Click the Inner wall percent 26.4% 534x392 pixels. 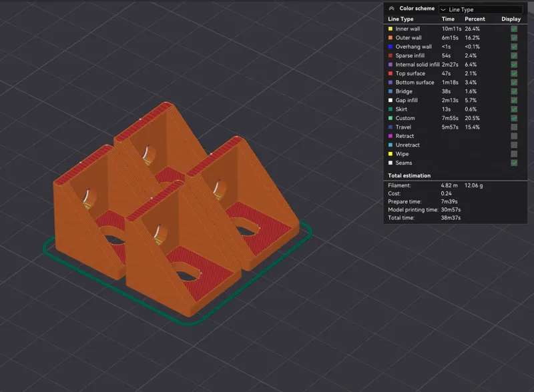point(472,29)
